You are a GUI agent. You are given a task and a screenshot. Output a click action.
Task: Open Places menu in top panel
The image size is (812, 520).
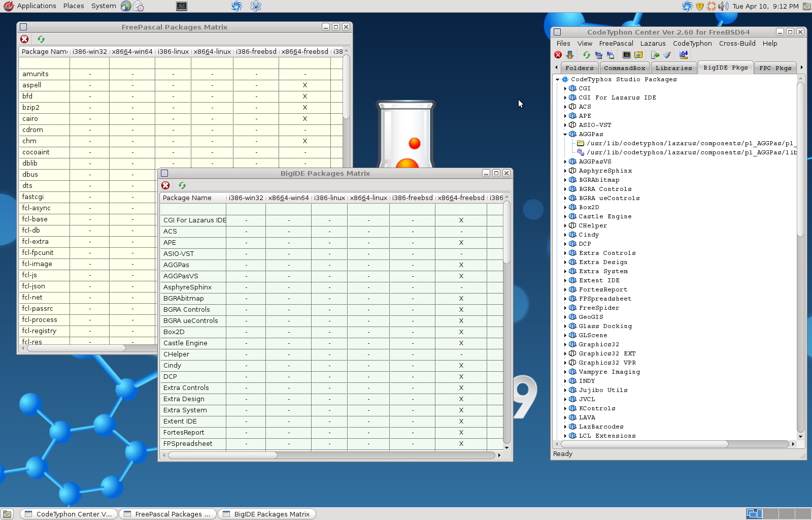pos(74,6)
